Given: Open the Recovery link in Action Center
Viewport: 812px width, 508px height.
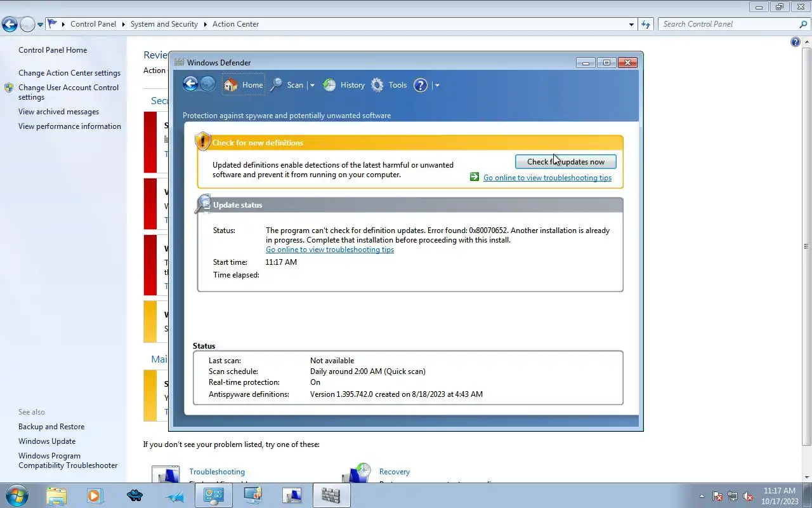Looking at the screenshot, I should [x=395, y=472].
